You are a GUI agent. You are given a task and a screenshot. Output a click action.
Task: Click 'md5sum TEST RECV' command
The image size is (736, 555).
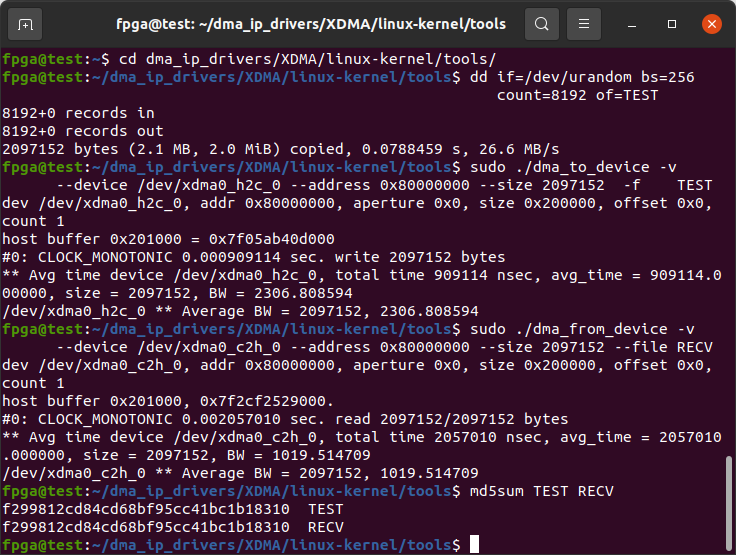(542, 491)
